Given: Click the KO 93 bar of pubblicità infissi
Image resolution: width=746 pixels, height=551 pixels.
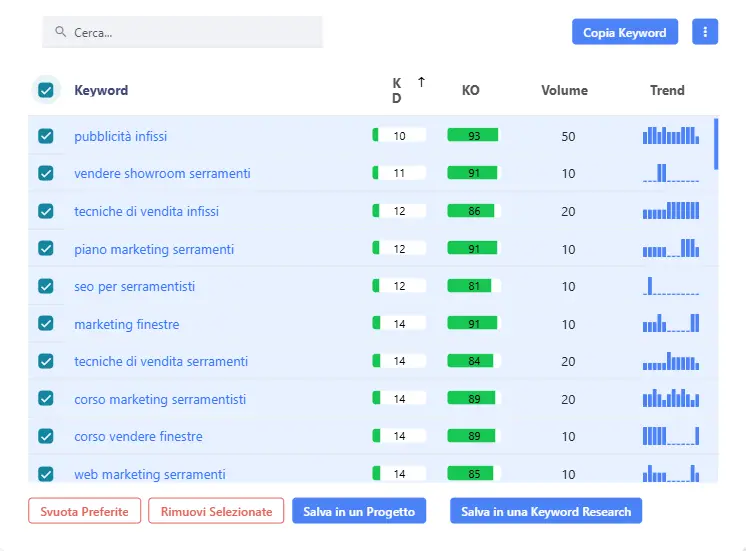Looking at the screenshot, I should [x=474, y=136].
